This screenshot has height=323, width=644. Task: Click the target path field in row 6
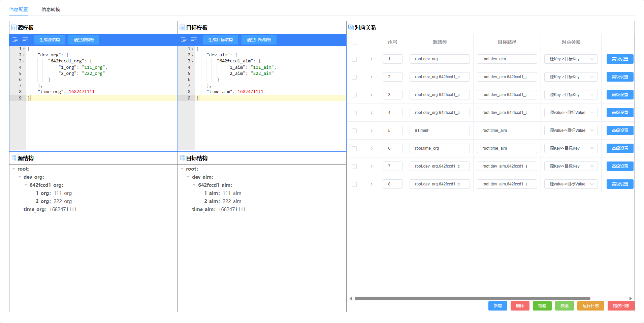(x=507, y=148)
